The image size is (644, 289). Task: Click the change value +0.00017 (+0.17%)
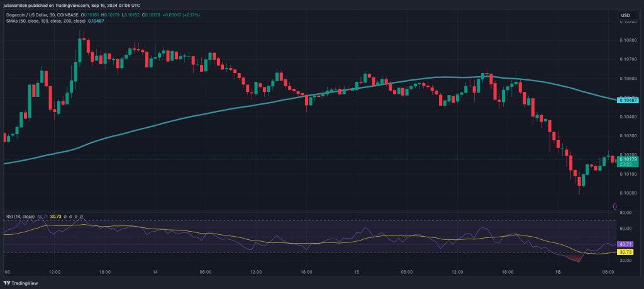pos(180,15)
